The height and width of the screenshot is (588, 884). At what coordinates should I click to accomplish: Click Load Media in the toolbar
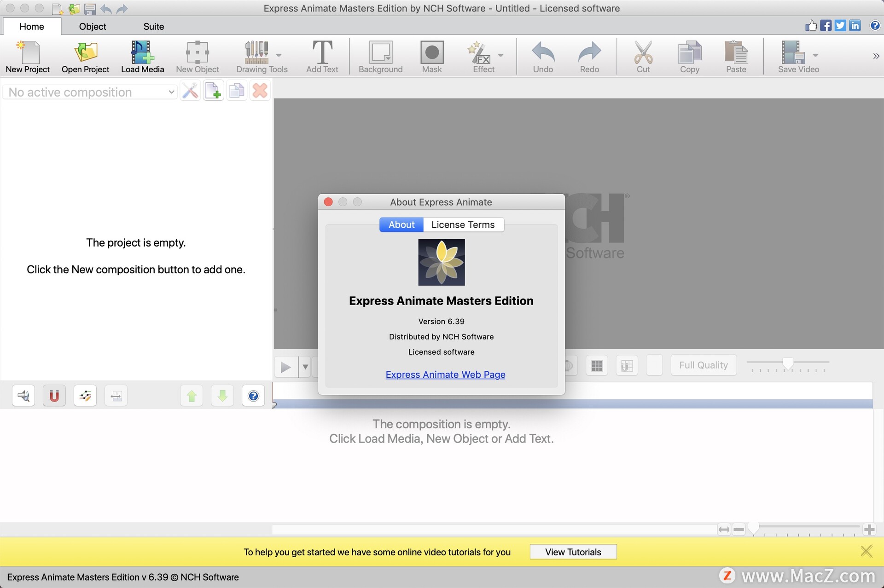142,57
